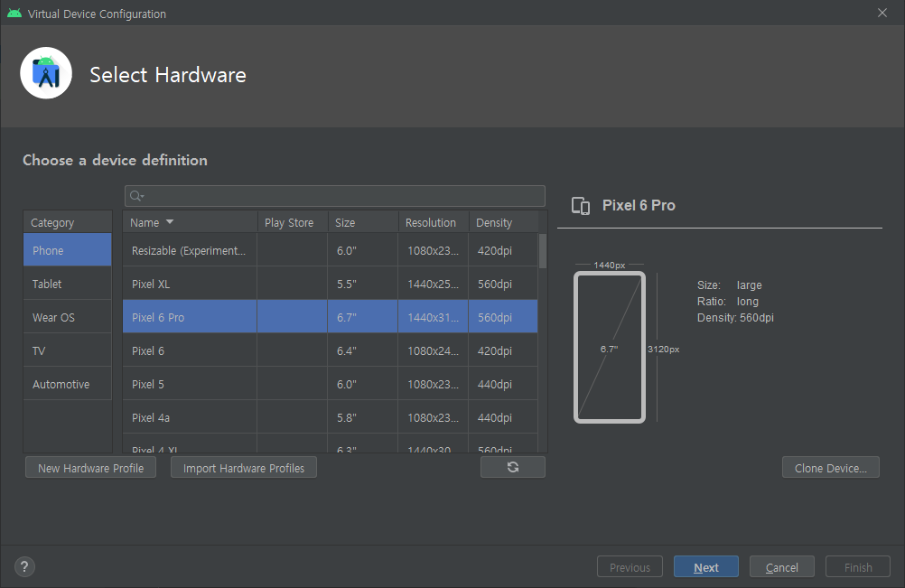The width and height of the screenshot is (905, 588).
Task: Select the Resizable (Experimental) device row
Action: pos(331,250)
